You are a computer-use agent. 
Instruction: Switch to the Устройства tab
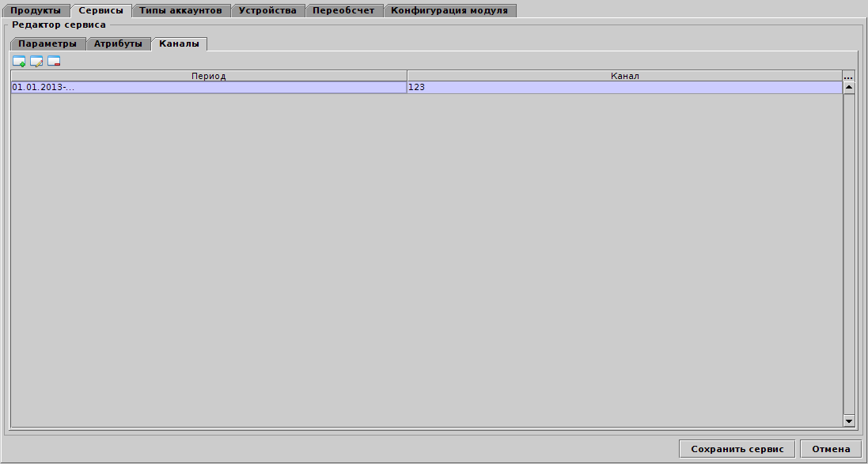267,11
